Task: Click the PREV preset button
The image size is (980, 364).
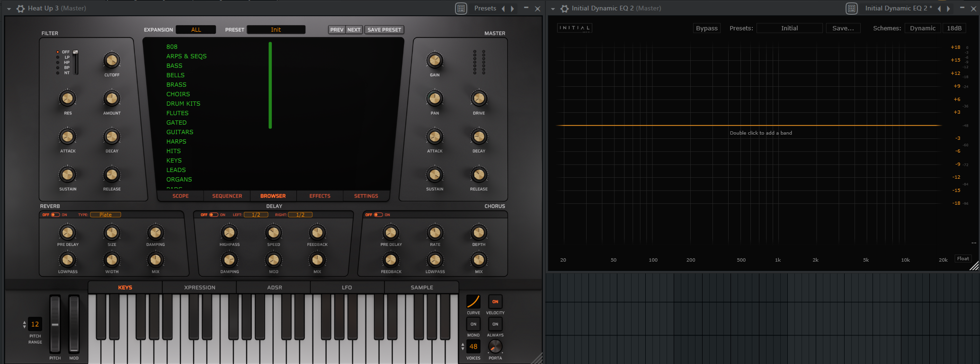Action: [337, 29]
